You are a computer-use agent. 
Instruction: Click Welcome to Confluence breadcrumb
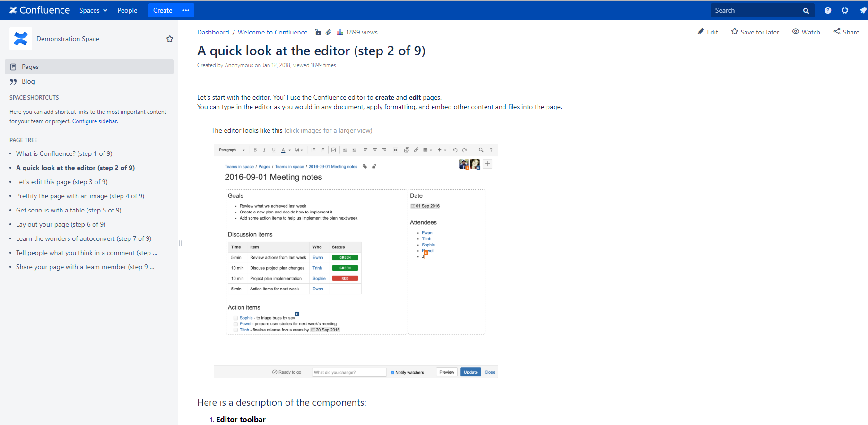(x=272, y=32)
